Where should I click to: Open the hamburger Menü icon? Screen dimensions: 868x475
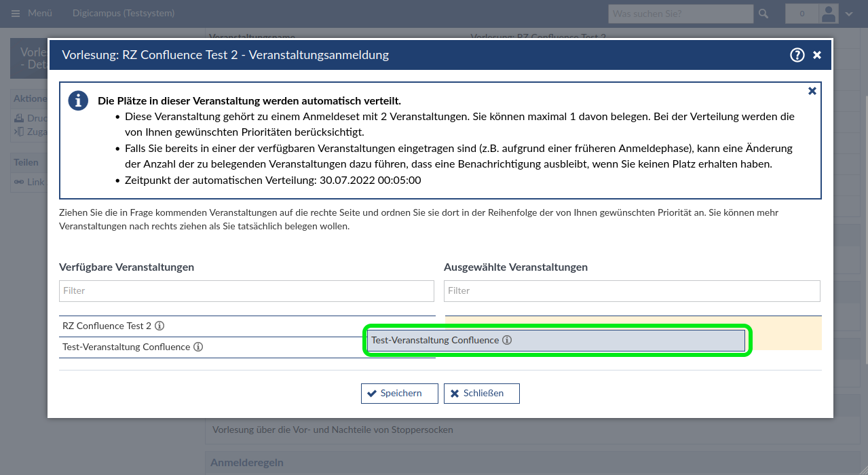[x=16, y=14]
